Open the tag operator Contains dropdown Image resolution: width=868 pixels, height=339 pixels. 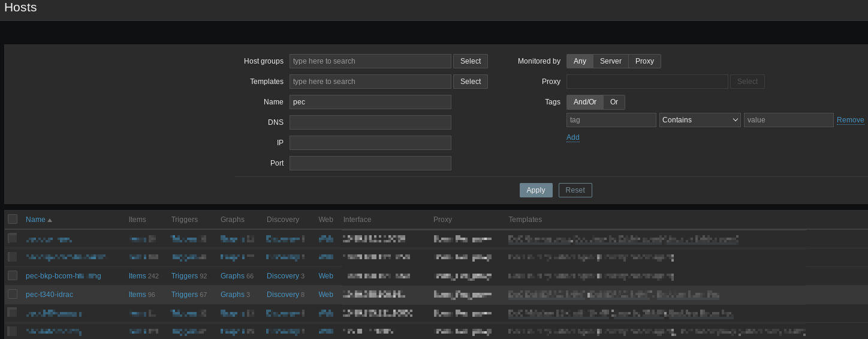pyautogui.click(x=700, y=120)
